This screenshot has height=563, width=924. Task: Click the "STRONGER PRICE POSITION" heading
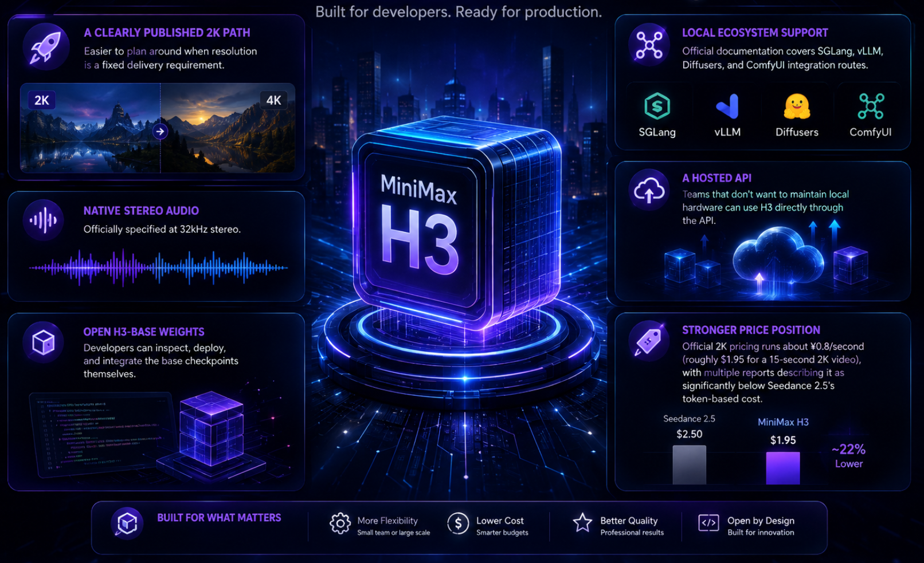(751, 330)
